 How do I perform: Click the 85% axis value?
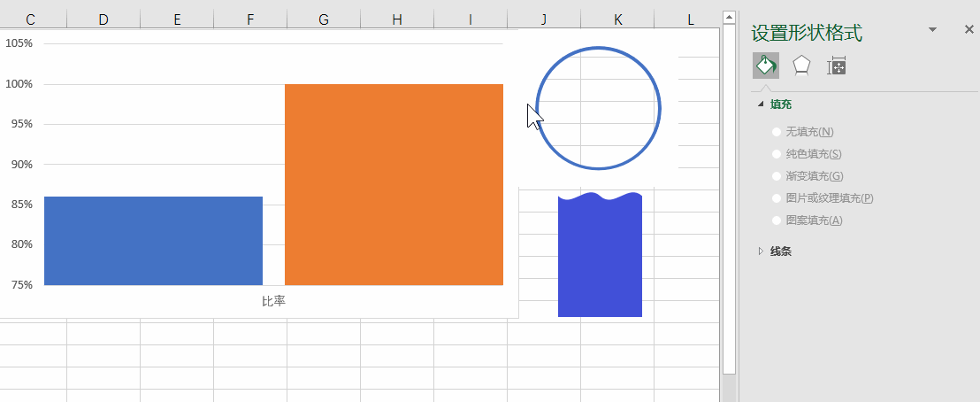pyautogui.click(x=22, y=205)
